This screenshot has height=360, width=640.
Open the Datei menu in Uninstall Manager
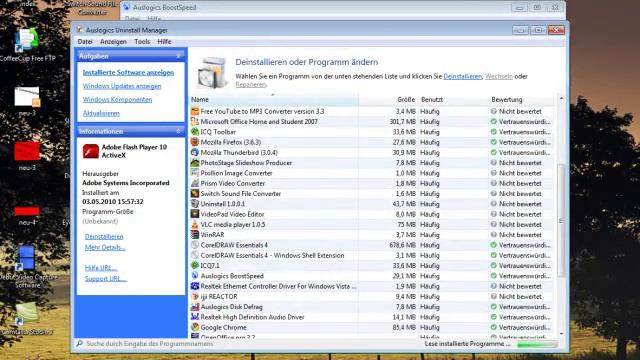click(x=85, y=42)
